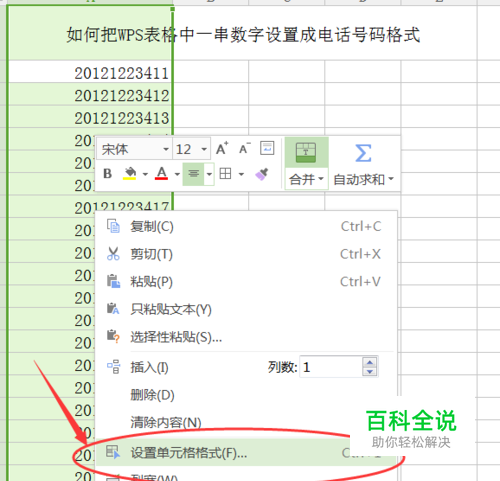Apply the red font color
Image resolution: width=500 pixels, height=481 pixels.
pyautogui.click(x=161, y=174)
